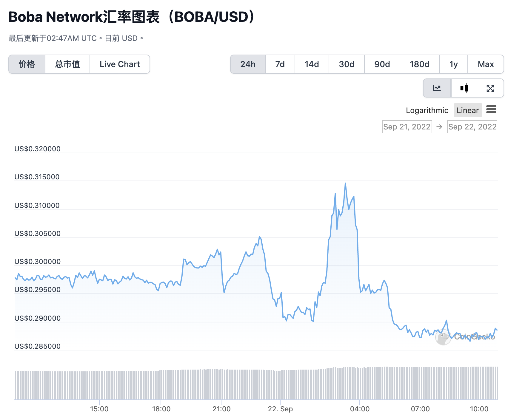Click the 04:00 time axis label

point(360,409)
